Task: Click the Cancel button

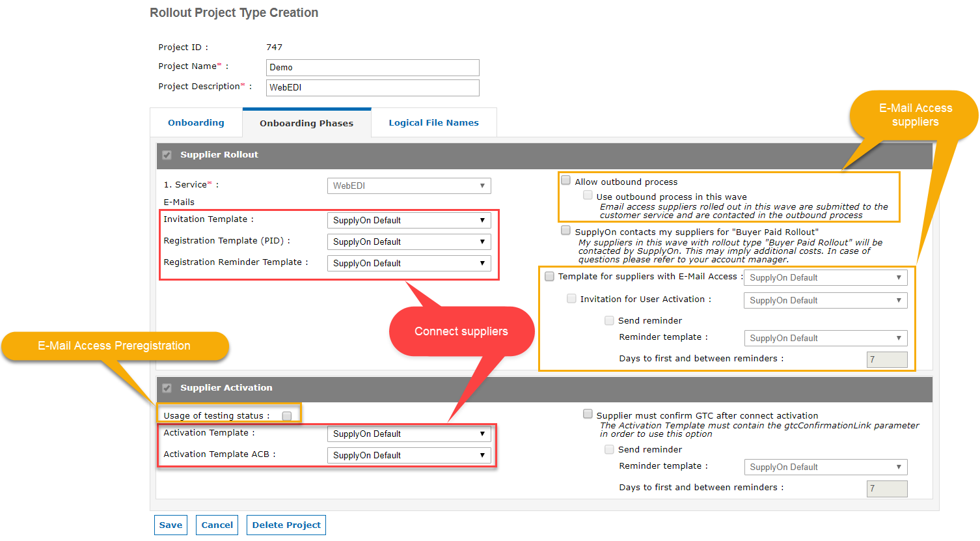Action: pyautogui.click(x=217, y=525)
